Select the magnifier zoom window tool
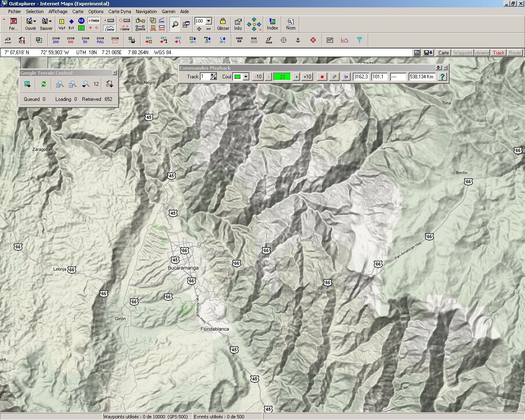 pyautogui.click(x=175, y=25)
